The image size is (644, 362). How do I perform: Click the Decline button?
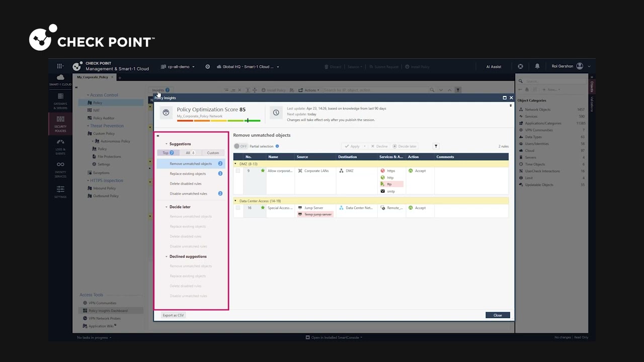(x=379, y=146)
